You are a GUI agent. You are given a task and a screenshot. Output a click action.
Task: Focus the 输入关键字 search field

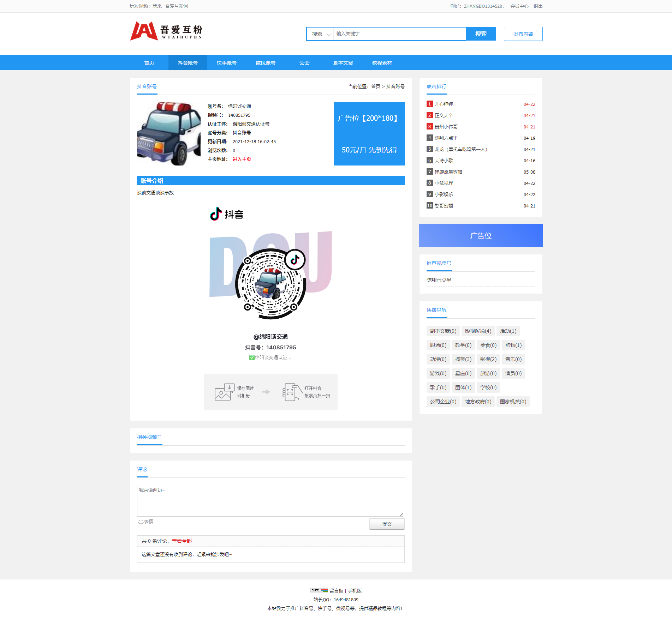point(399,34)
